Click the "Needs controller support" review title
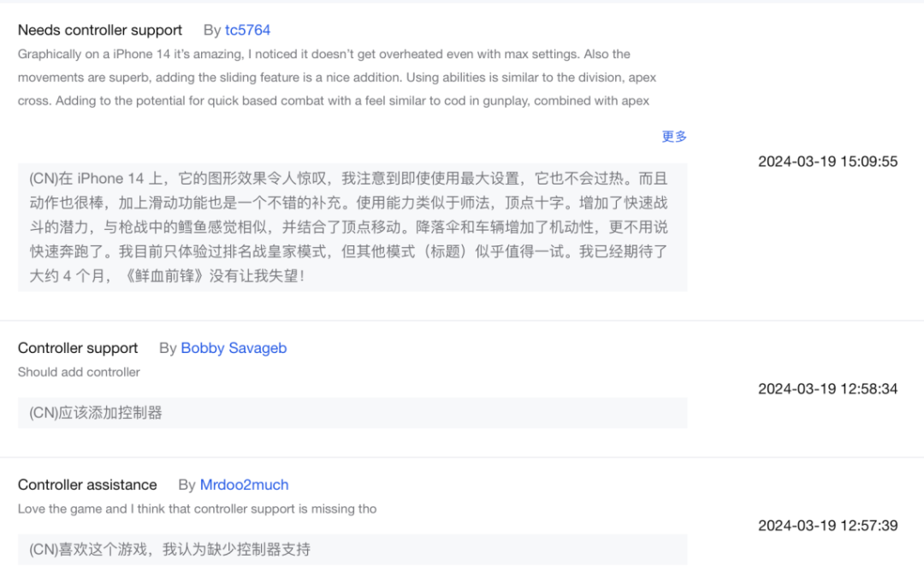This screenshot has height=583, width=924. coord(100,30)
